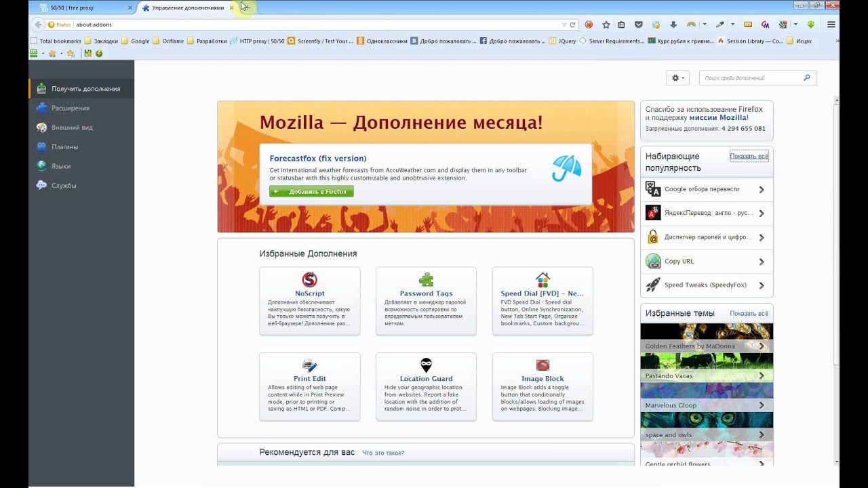
Task: Open dropdown arrow next to eyedropper icon
Action: 732,24
